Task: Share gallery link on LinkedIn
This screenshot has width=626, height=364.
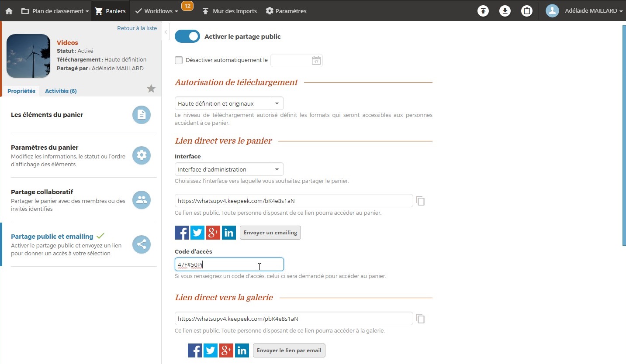Action: pyautogui.click(x=242, y=350)
